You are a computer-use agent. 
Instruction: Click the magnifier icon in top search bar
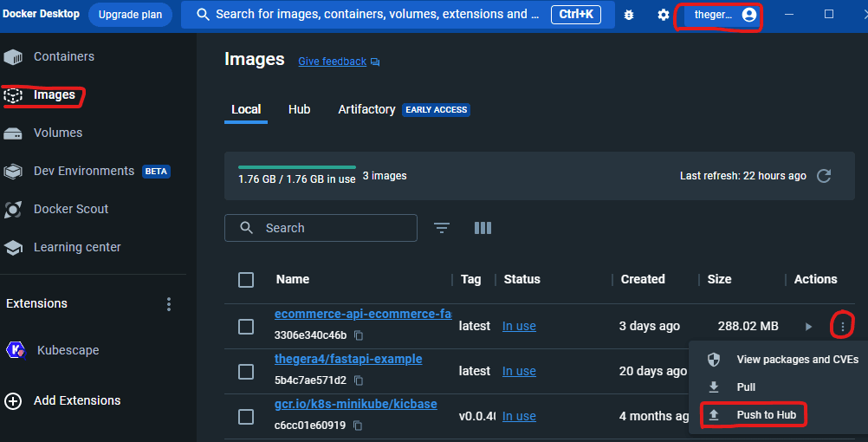[204, 15]
